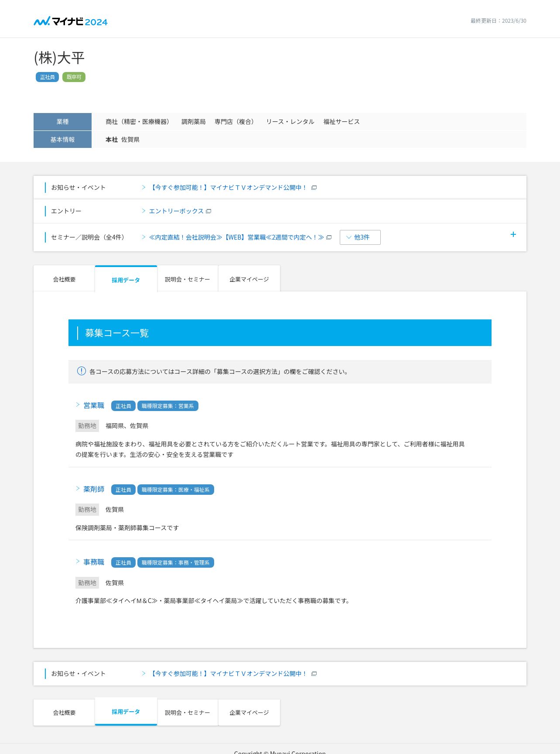The height and width of the screenshot is (754, 560).
Task: Click the 職種限定募集：医療・福祉系 tag
Action: 176,490
